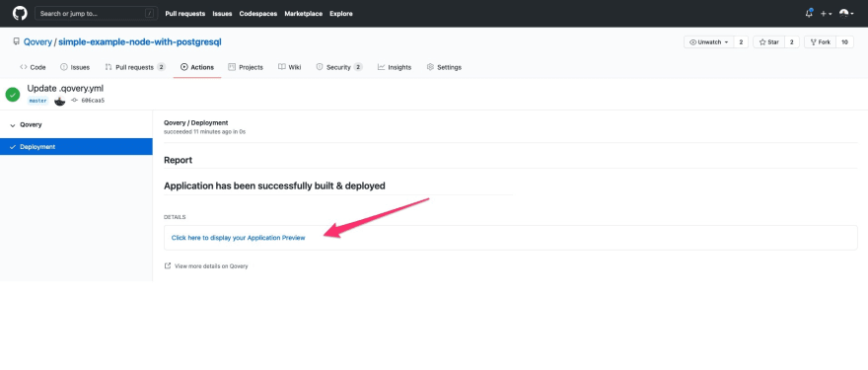View the fork count 10
Image resolution: width=868 pixels, height=370 pixels.
(844, 42)
